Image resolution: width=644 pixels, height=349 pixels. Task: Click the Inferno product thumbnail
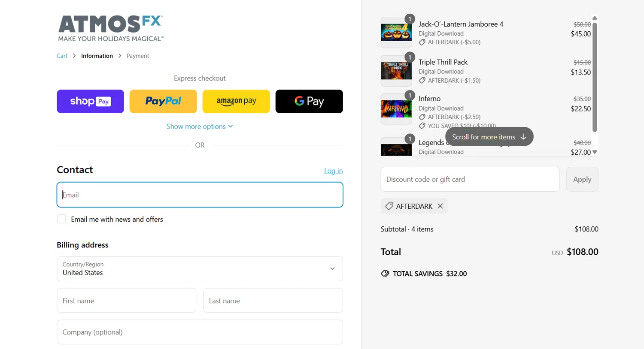(396, 109)
